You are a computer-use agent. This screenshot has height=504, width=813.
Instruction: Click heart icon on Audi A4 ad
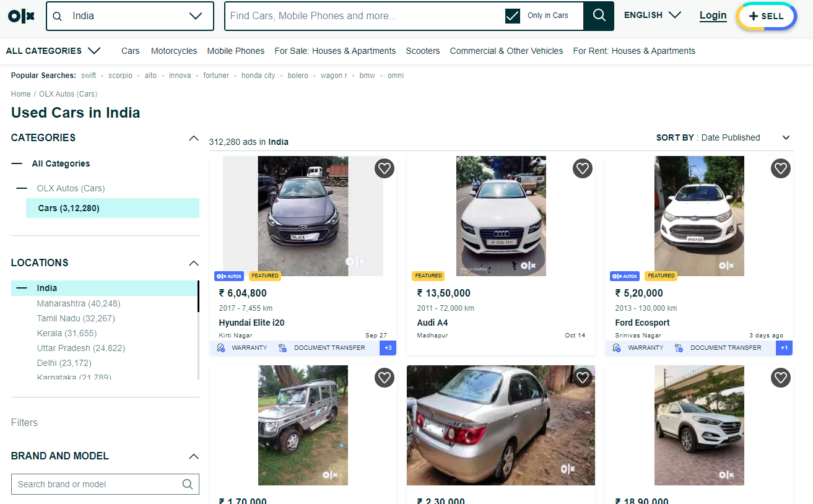(x=582, y=168)
